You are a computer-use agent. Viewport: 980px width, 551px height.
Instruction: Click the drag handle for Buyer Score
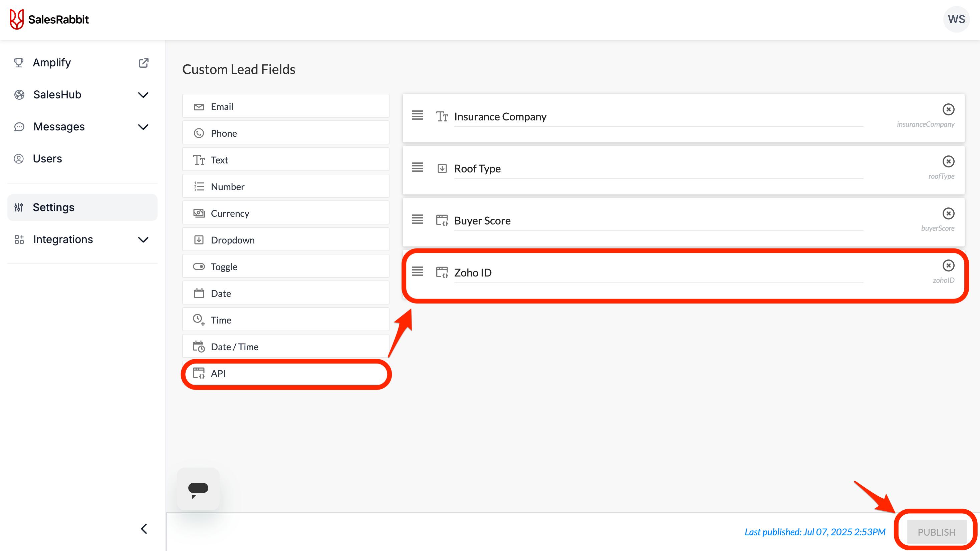tap(417, 219)
